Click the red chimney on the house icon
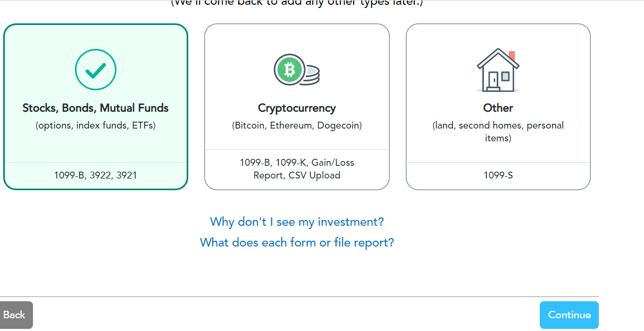The width and height of the screenshot is (644, 331). (512, 55)
